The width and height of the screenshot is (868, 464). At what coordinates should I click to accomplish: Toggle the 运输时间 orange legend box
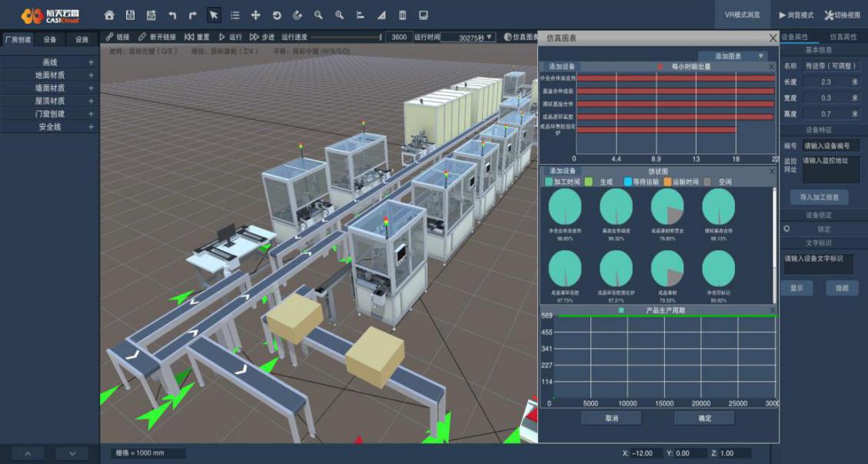tap(667, 182)
